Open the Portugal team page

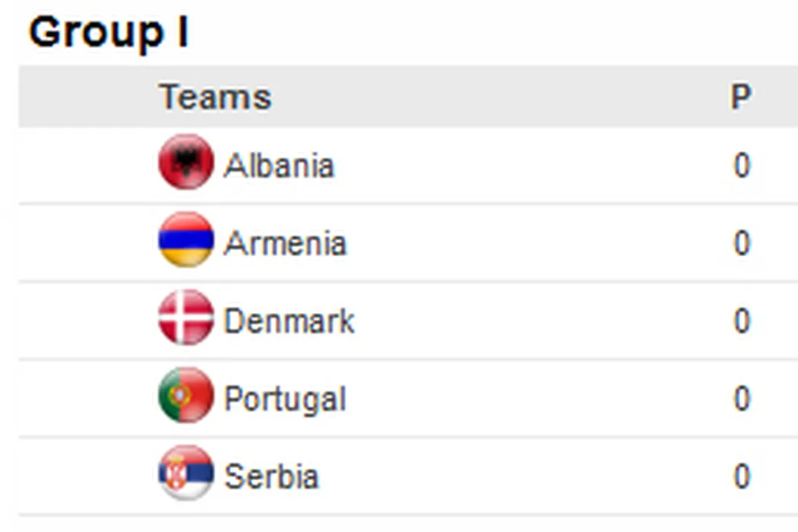tap(285, 399)
